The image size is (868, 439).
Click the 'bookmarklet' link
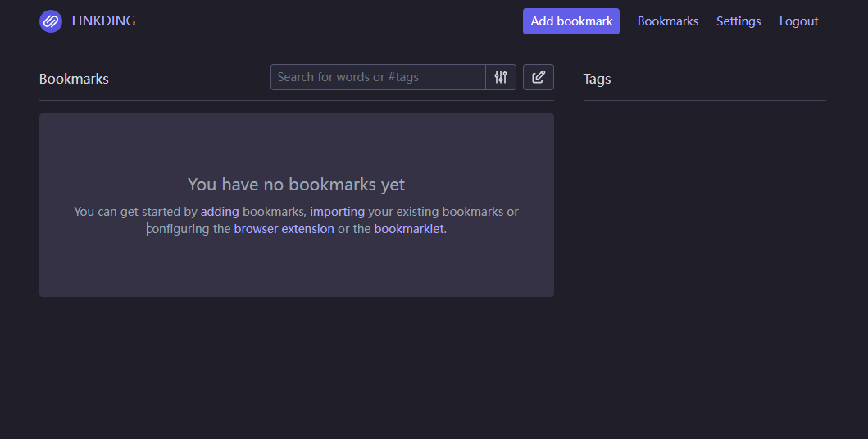coord(409,229)
